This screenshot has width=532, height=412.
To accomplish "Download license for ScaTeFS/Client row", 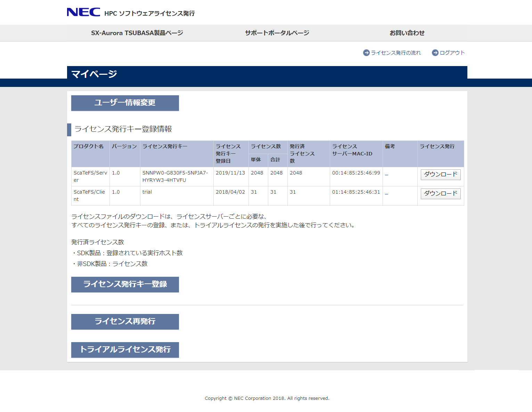I will pos(441,194).
